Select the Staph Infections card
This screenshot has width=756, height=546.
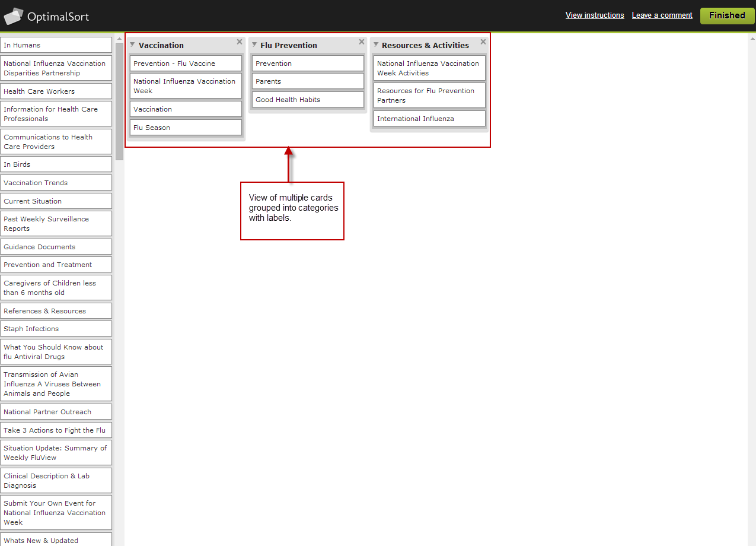pyautogui.click(x=56, y=329)
